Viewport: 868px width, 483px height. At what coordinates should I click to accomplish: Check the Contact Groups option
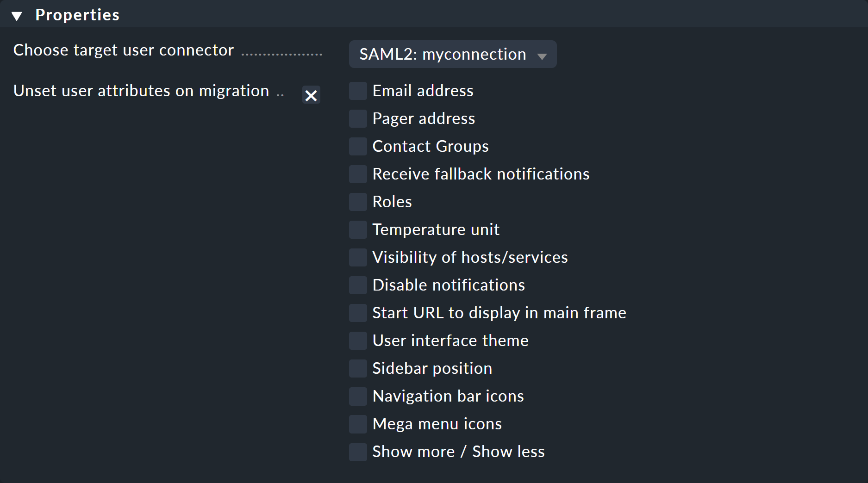pos(357,146)
